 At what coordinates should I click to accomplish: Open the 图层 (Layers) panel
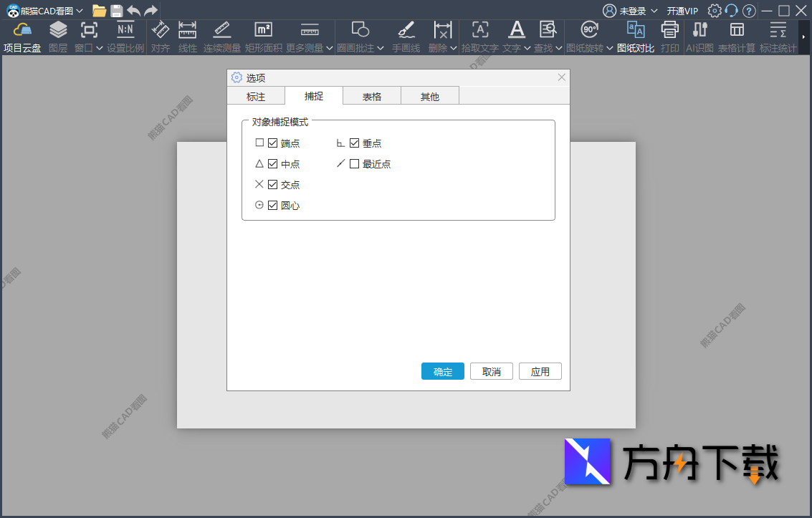[x=57, y=36]
